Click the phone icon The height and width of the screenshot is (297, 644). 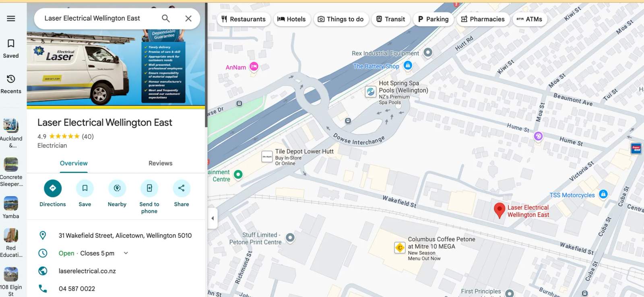point(43,289)
